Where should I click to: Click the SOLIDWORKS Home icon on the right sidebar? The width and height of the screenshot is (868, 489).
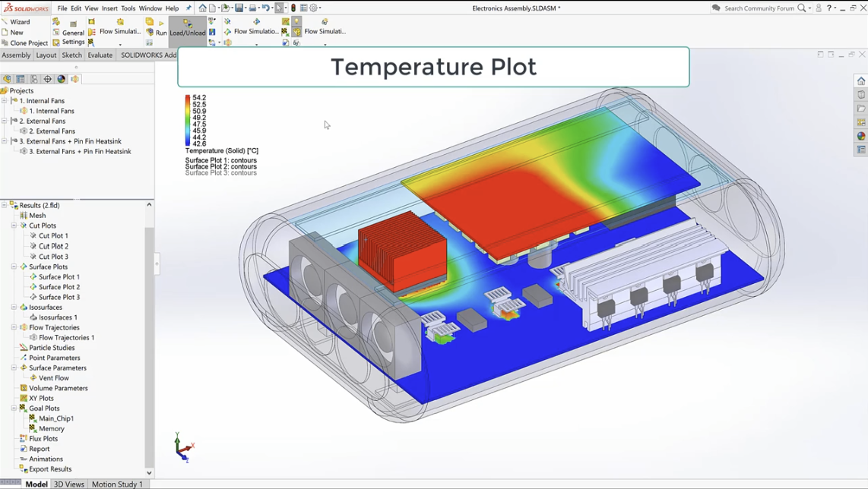click(x=860, y=80)
